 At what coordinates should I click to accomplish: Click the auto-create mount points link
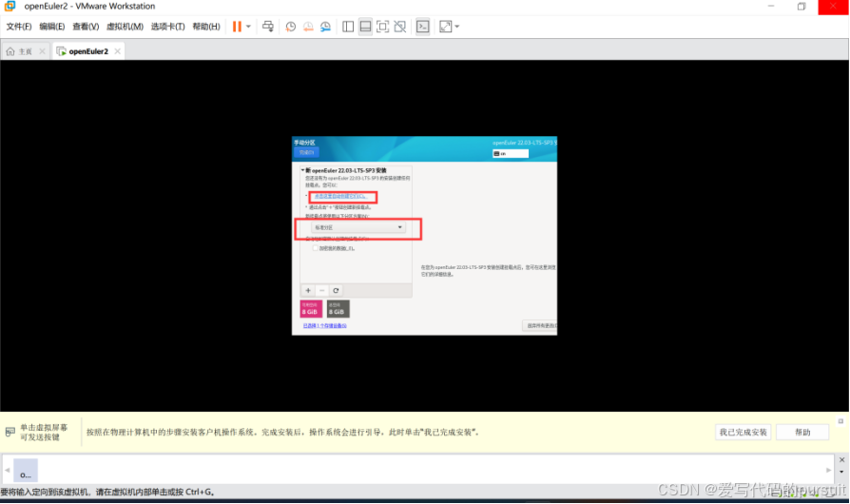pyautogui.click(x=340, y=196)
